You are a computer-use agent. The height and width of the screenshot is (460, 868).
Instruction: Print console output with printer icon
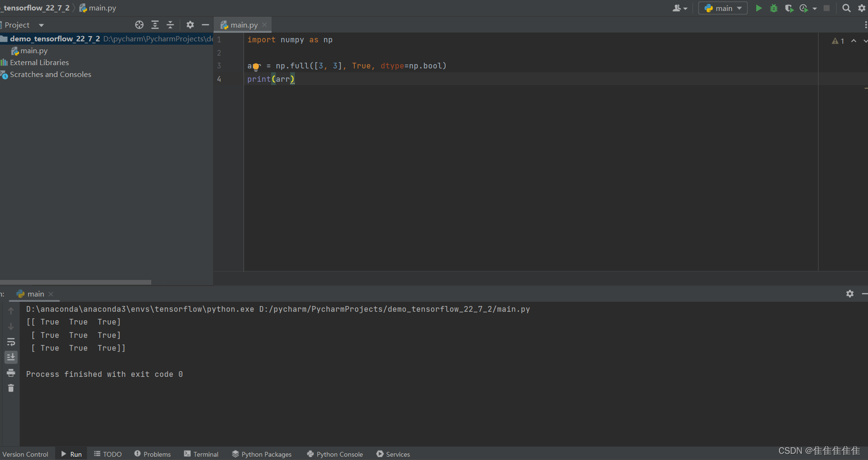(x=11, y=373)
